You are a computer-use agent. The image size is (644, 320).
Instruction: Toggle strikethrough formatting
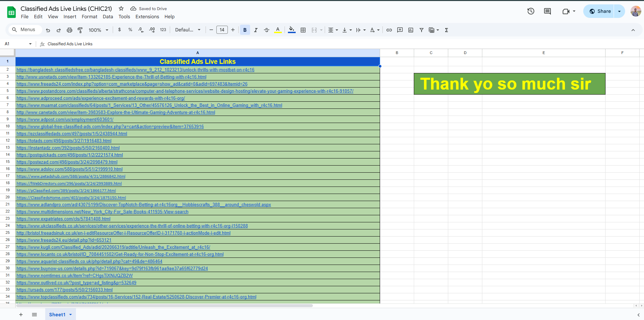coord(266,30)
